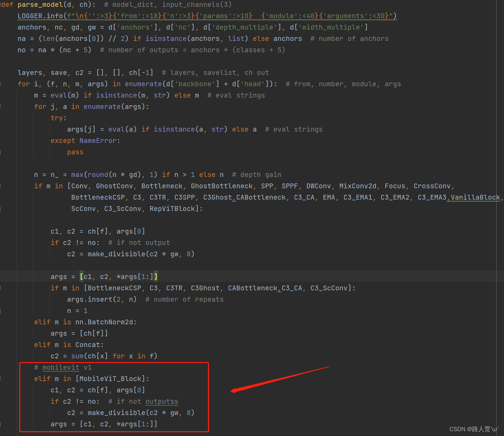Click GhostBottleneck in the module list
The width and height of the screenshot is (504, 436).
point(222,186)
